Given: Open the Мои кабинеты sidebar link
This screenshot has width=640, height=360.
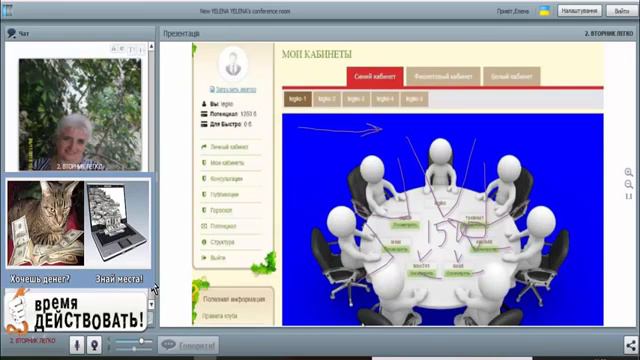Looking at the screenshot, I should tap(227, 163).
